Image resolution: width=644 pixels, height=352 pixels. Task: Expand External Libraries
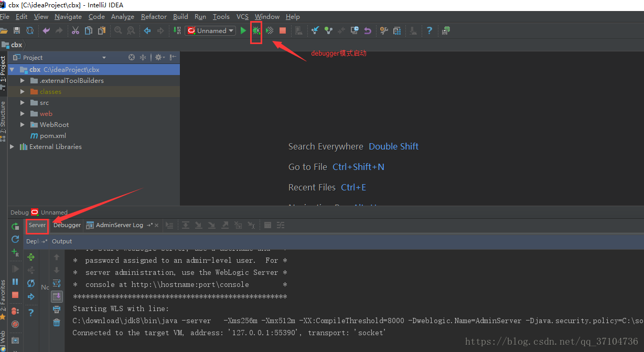pos(12,147)
